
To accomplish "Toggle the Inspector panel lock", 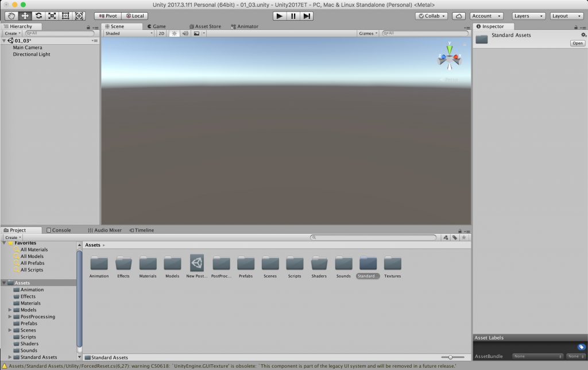I will pyautogui.click(x=575, y=27).
